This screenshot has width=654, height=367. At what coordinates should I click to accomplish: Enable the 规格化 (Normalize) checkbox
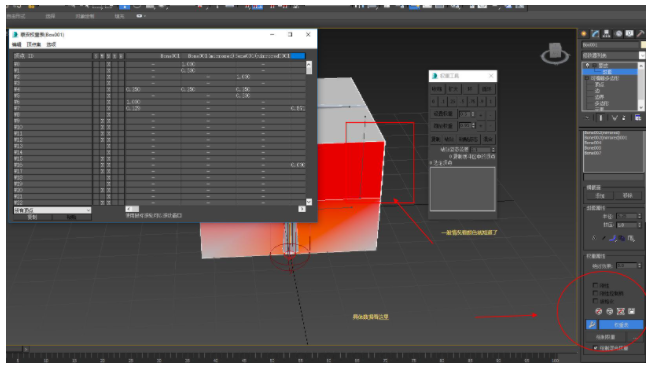(595, 301)
